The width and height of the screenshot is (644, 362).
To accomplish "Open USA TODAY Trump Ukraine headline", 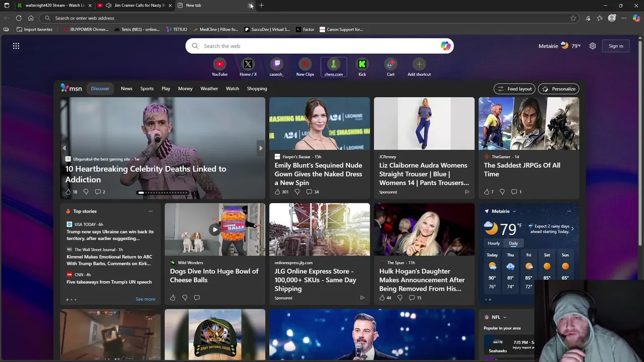I will (110, 235).
